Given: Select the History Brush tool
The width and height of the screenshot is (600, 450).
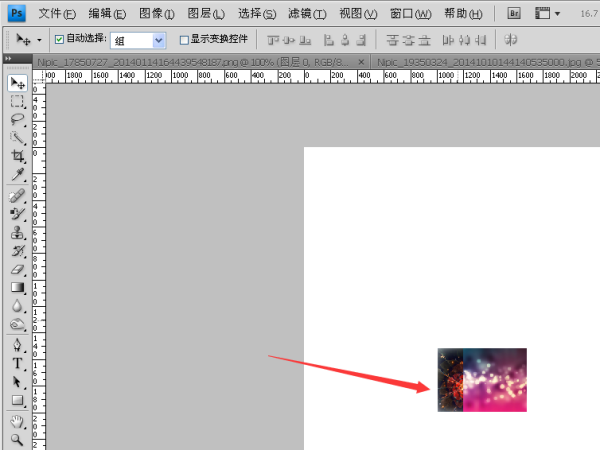Looking at the screenshot, I should 17,251.
